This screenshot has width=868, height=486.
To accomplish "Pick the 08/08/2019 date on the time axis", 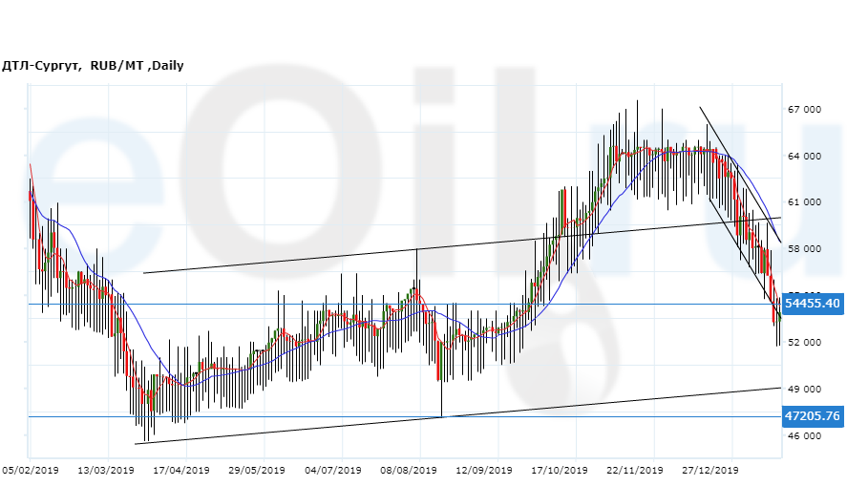I will [409, 470].
